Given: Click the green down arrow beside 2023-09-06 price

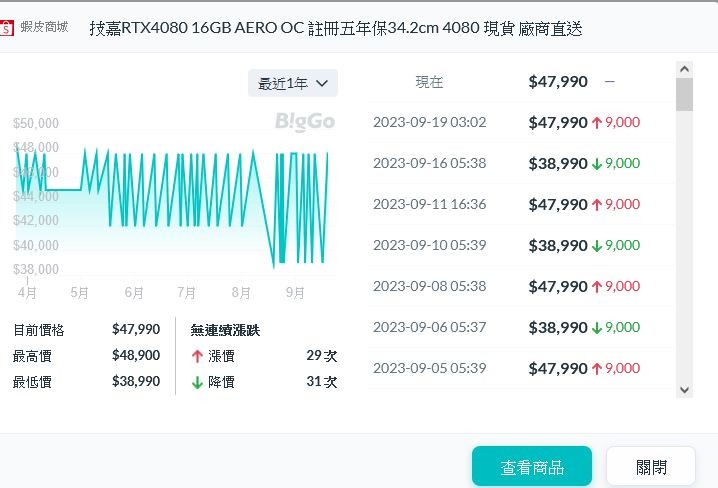Looking at the screenshot, I should tap(597, 328).
